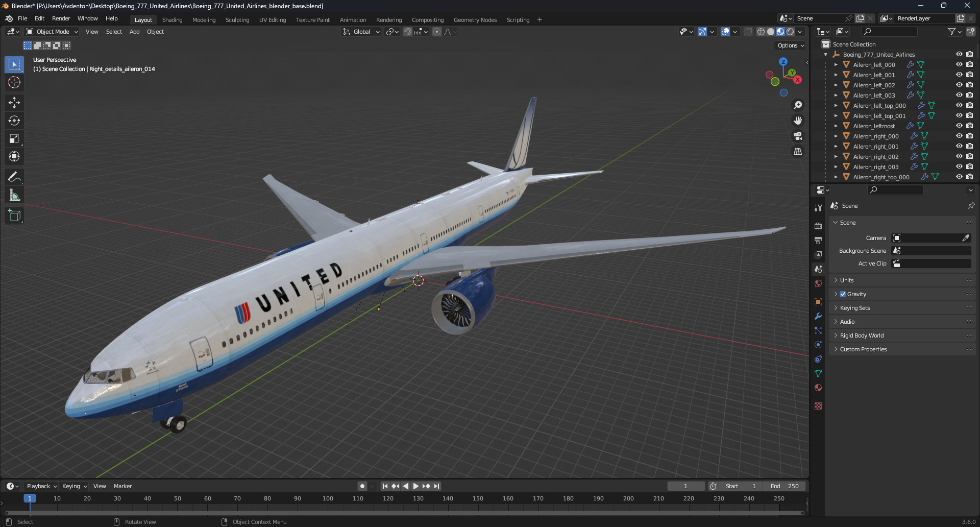980x527 pixels.
Task: Open the Material properties tab
Action: 818,388
